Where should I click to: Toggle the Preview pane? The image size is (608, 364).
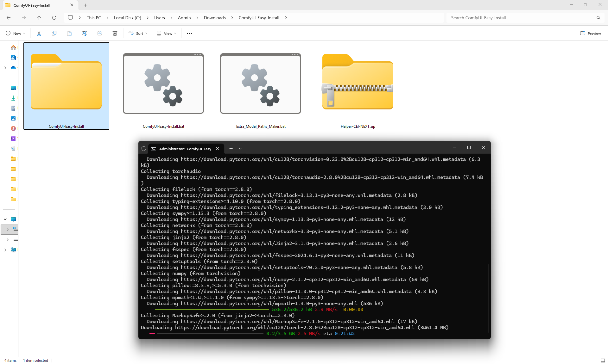pos(590,33)
